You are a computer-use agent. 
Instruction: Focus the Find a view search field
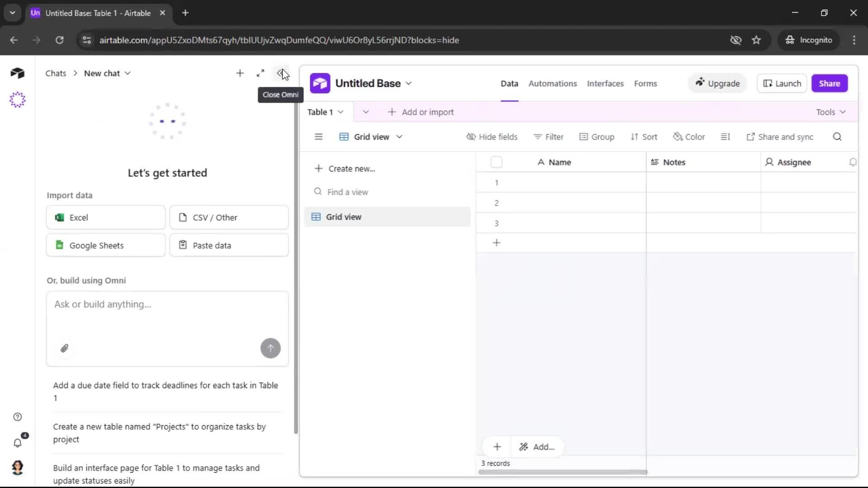[x=387, y=192]
